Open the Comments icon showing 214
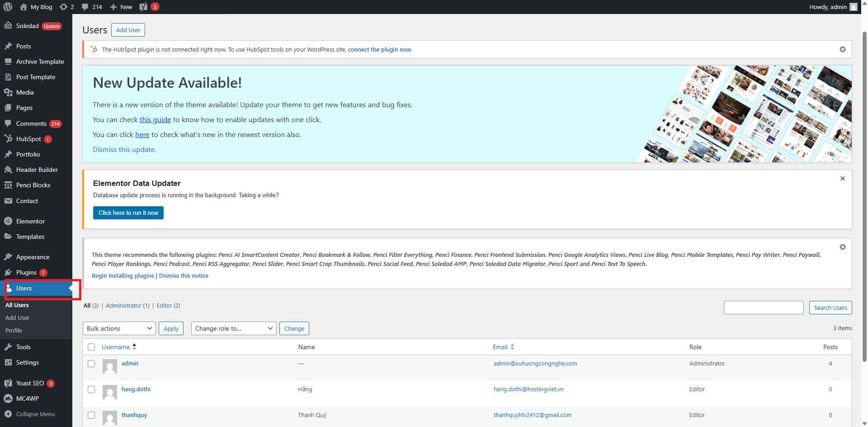This screenshot has width=868, height=427. 9,123
